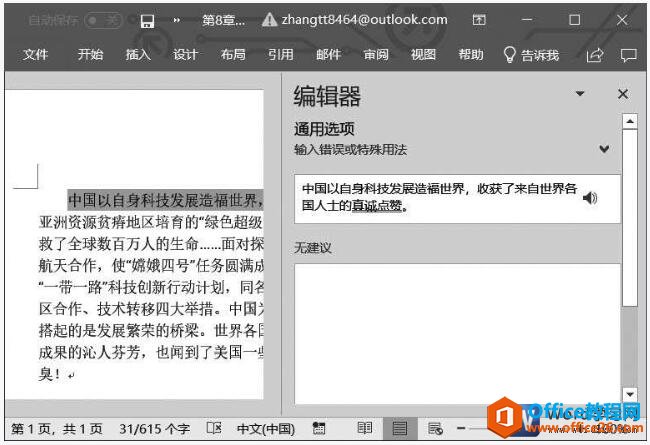The height and width of the screenshot is (445, 650).
Task: Click the macro recording status icon
Action: 319,428
